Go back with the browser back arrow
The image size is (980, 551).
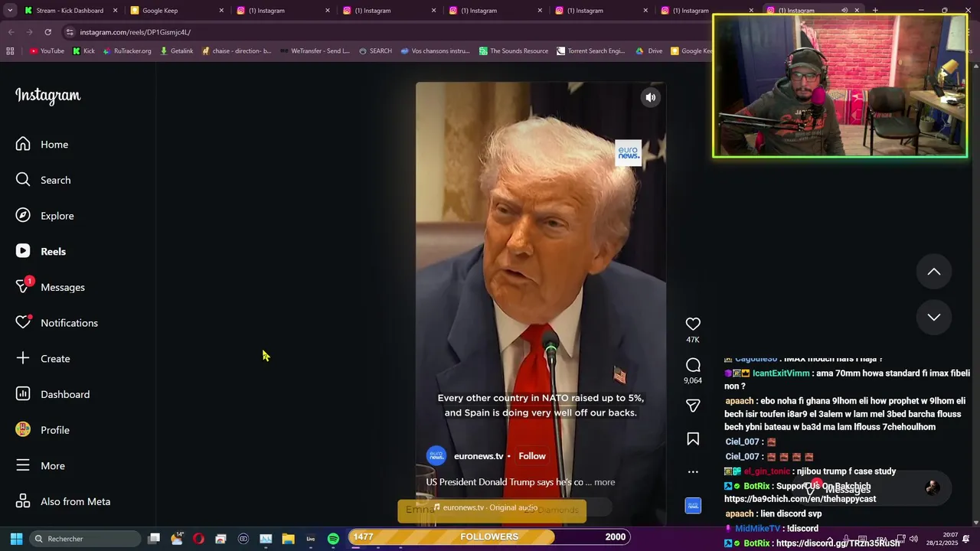[x=11, y=32]
